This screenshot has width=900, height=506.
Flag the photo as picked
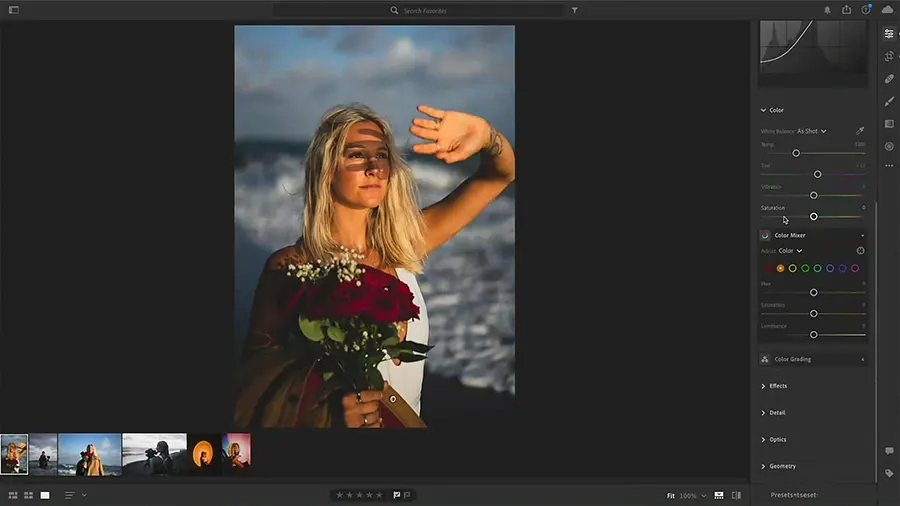(x=397, y=495)
